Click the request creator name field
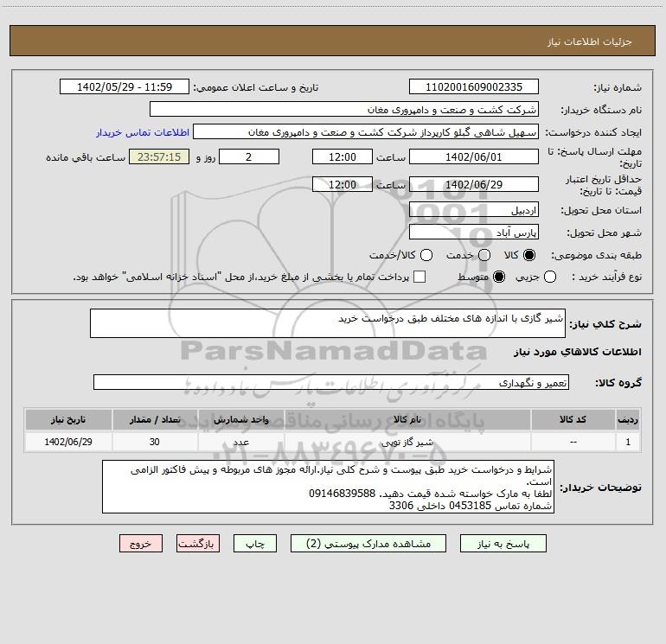This screenshot has height=644, width=666. point(366,131)
